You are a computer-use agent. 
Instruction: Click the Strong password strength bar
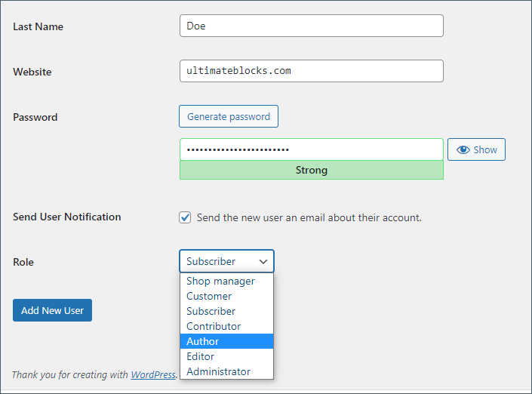coord(311,170)
